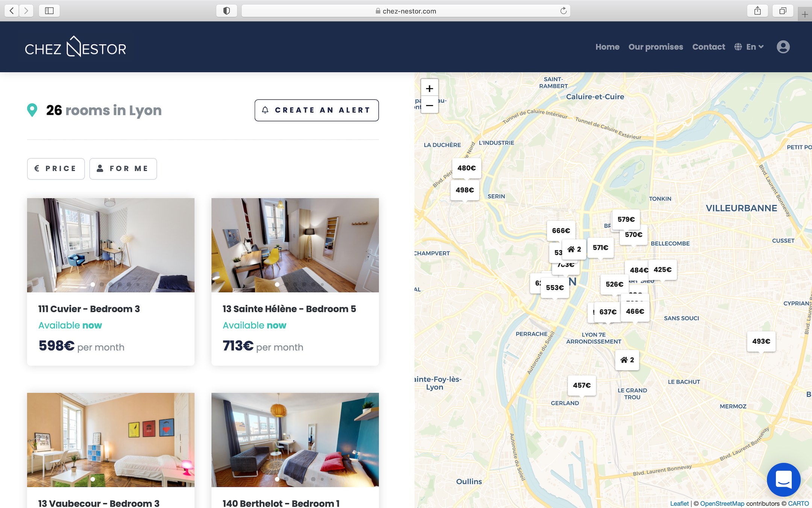Open the two-room cluster near 571€
The width and height of the screenshot is (812, 508).
574,249
